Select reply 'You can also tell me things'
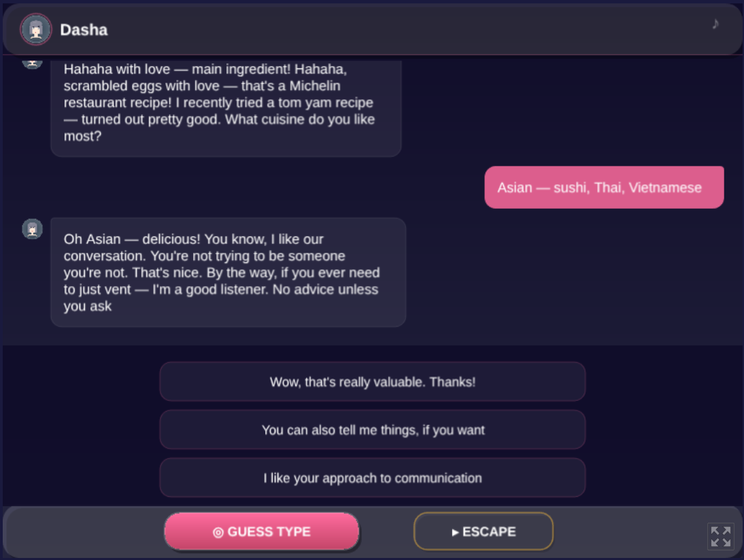 tap(373, 430)
